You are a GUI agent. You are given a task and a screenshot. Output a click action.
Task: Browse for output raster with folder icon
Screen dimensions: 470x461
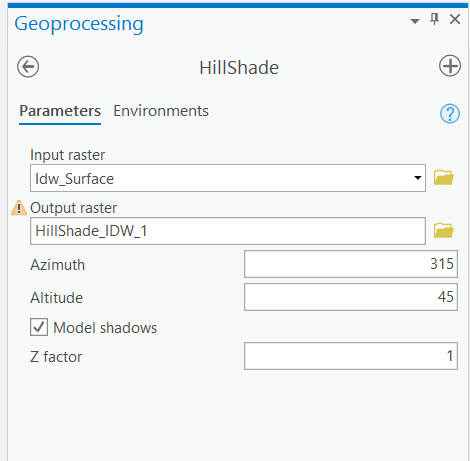coord(443,230)
